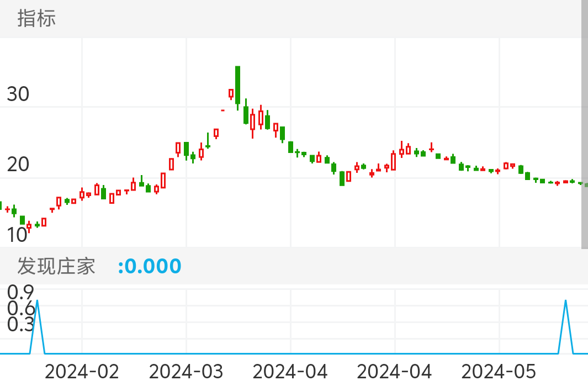Image resolution: width=588 pixels, height=391 pixels.
Task: Click the 2024-05 date label
Action: point(499,372)
